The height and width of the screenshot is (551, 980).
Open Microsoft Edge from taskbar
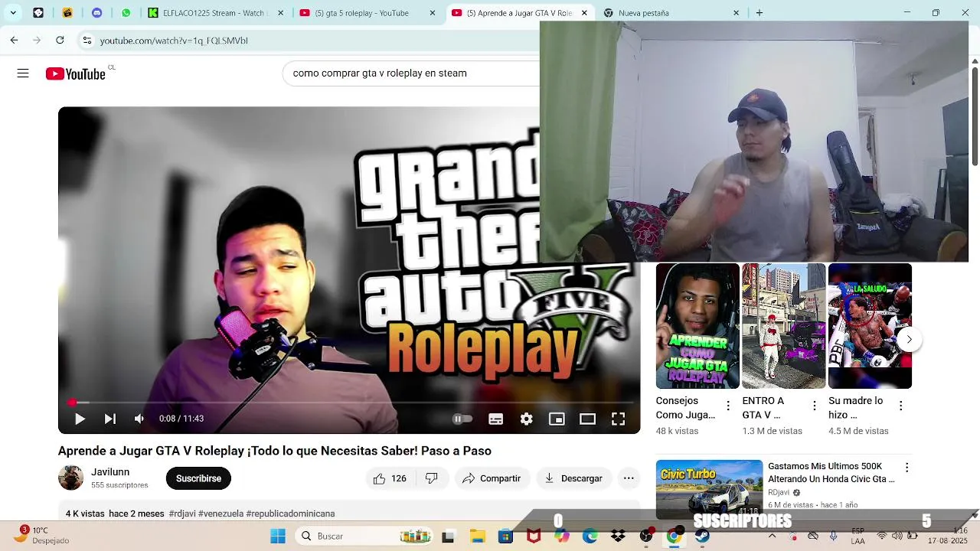pos(590,536)
